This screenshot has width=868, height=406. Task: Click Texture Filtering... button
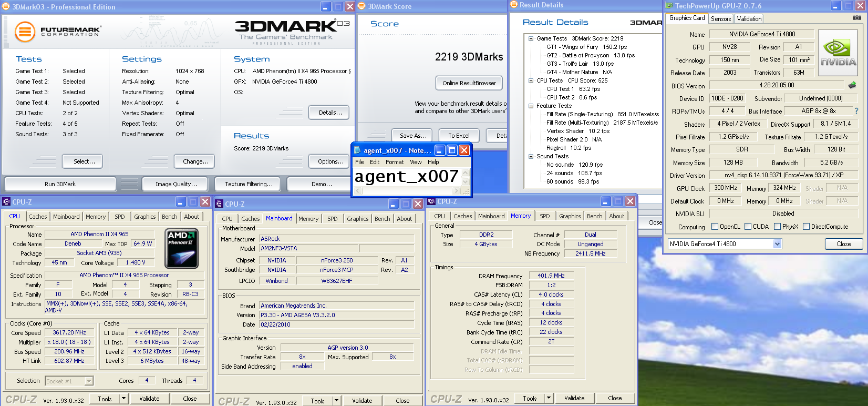pyautogui.click(x=249, y=184)
